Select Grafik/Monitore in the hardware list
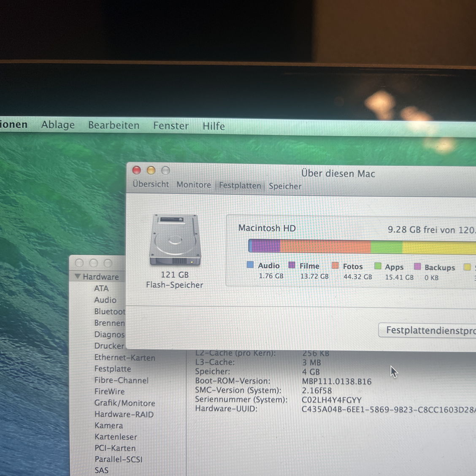The image size is (476, 476). 124,403
